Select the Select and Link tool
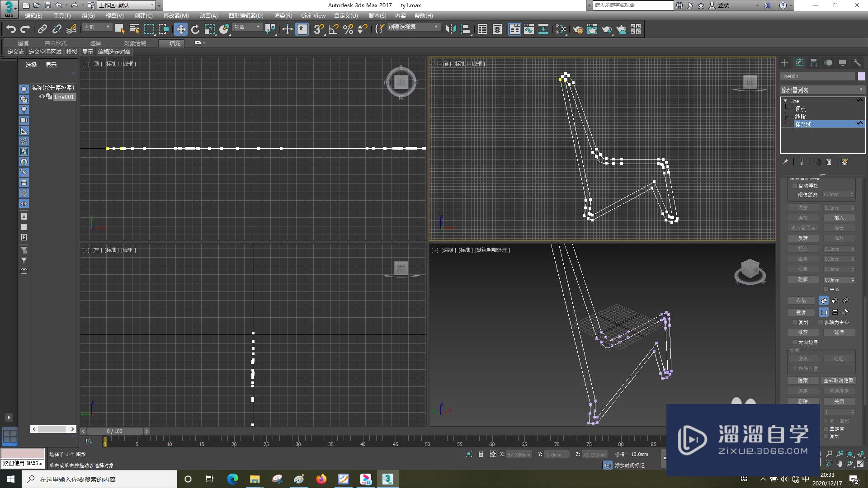Screen dimensions: 868x489 pos(42,29)
